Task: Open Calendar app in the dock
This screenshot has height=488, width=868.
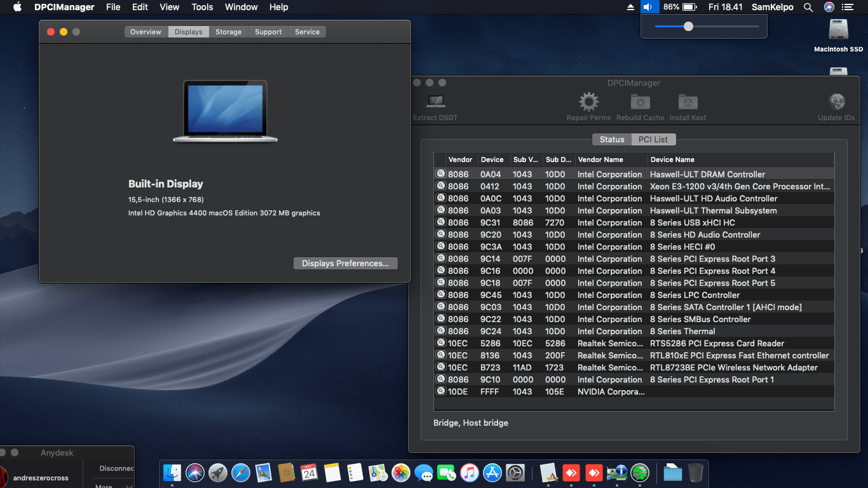Action: [309, 472]
